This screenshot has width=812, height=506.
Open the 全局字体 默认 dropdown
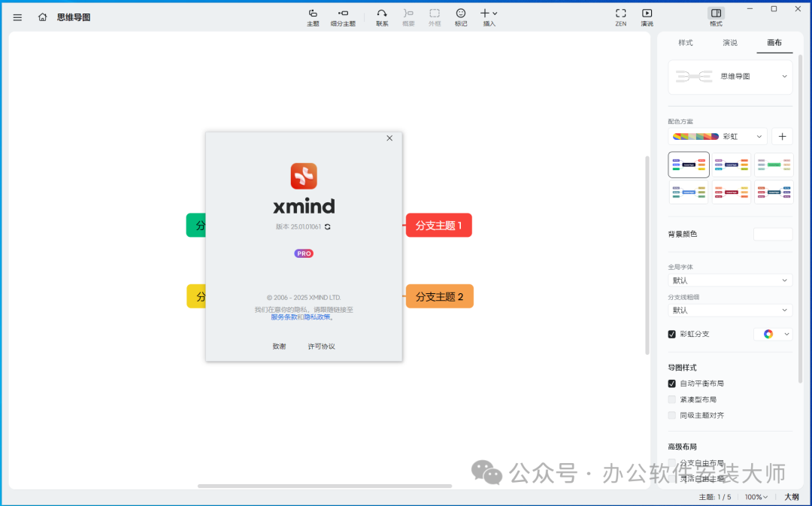coord(730,280)
